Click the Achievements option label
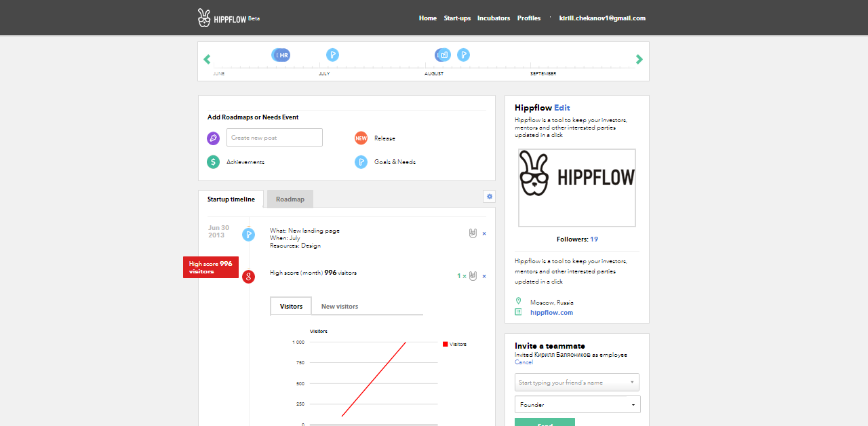Viewport: 868px width, 426px height. [x=245, y=163]
